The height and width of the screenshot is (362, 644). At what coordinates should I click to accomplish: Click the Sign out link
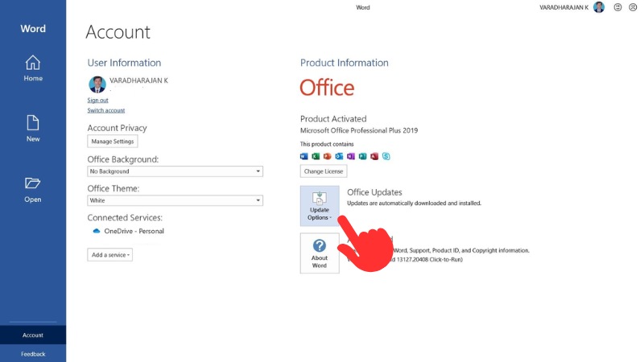point(97,101)
